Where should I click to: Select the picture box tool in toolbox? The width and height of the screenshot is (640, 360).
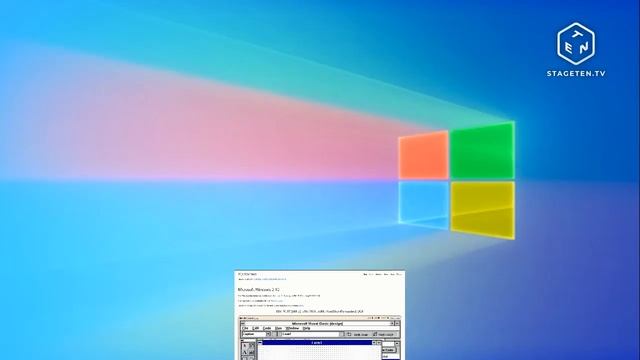(251, 345)
